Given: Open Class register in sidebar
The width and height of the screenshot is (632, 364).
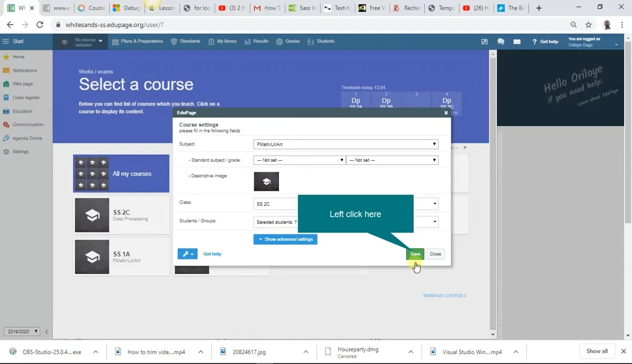Looking at the screenshot, I should (x=26, y=98).
